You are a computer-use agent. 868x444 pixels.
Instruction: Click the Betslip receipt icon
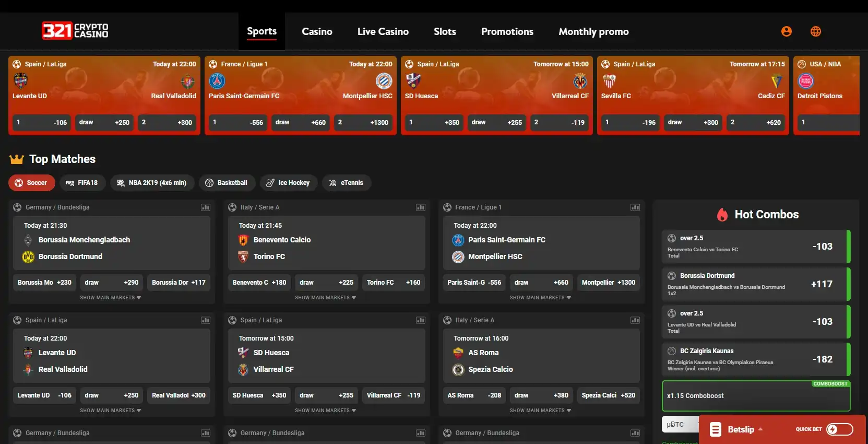click(x=716, y=429)
